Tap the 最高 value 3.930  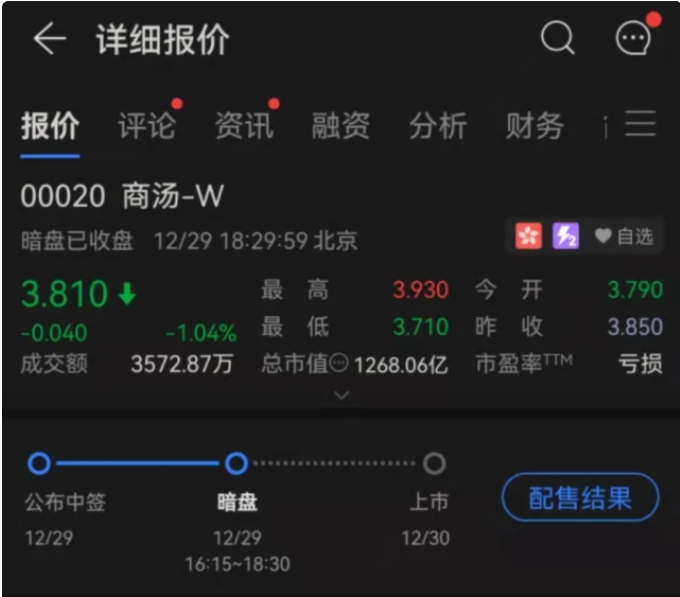point(420,290)
